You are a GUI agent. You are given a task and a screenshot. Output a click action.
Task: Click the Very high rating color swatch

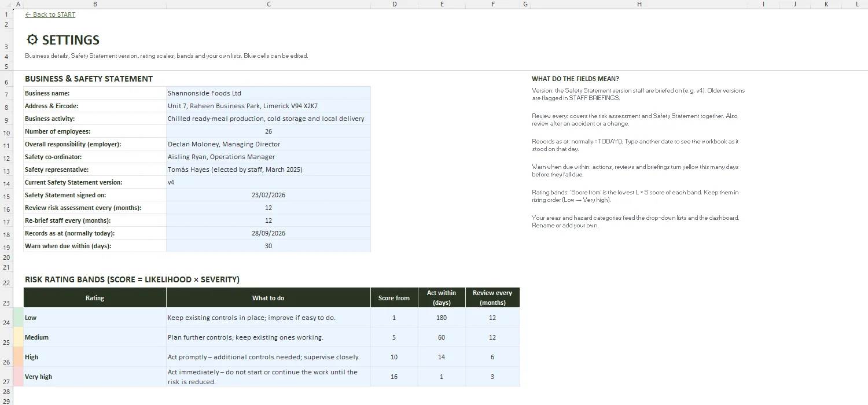click(x=18, y=377)
